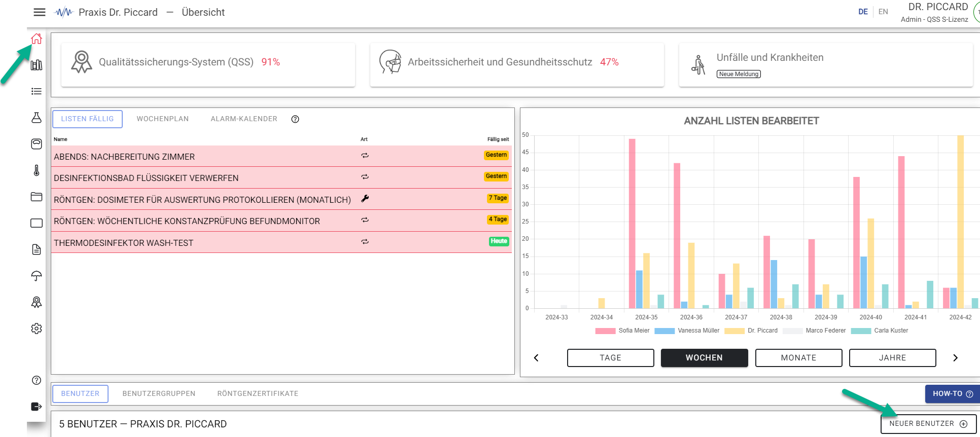Open Qualitätssicherungs-System (QSS) card

coord(208,65)
